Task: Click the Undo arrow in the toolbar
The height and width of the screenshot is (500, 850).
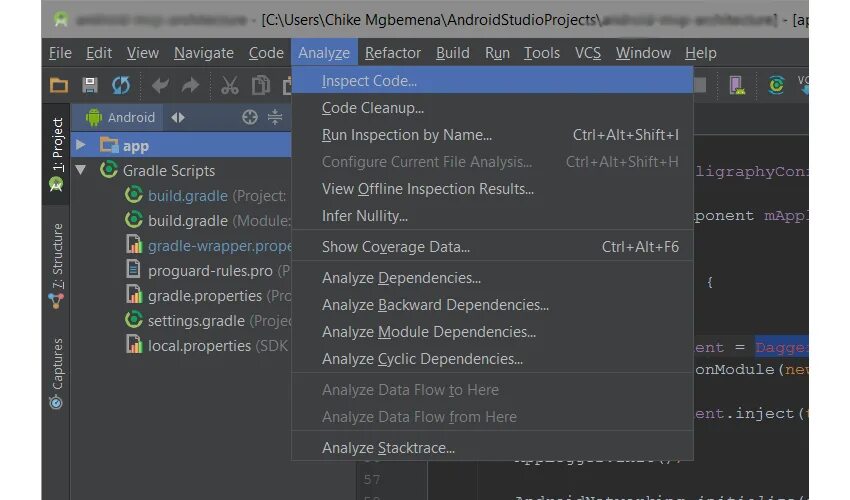Action: 160,86
